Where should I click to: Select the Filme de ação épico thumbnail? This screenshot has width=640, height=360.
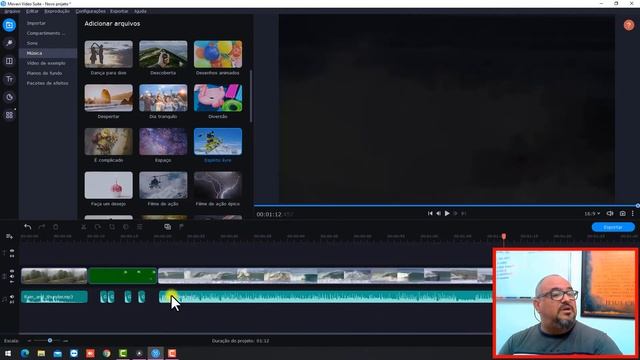point(218,185)
